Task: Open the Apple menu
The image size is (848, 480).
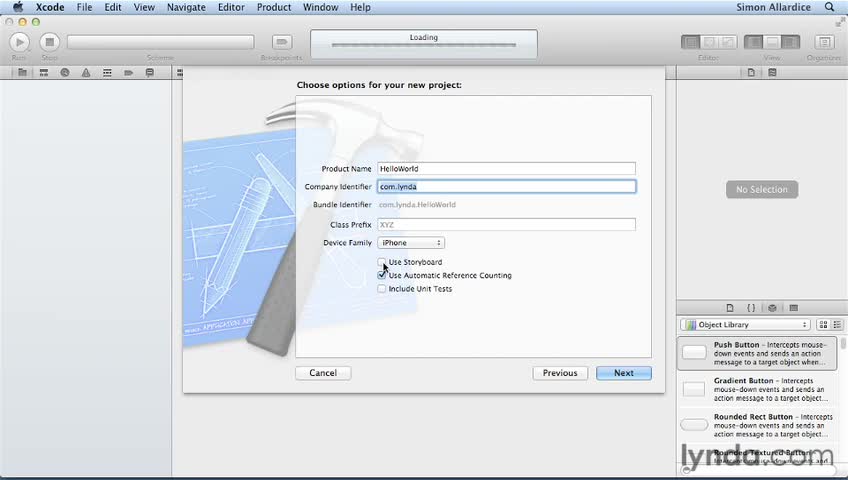Action: [18, 7]
